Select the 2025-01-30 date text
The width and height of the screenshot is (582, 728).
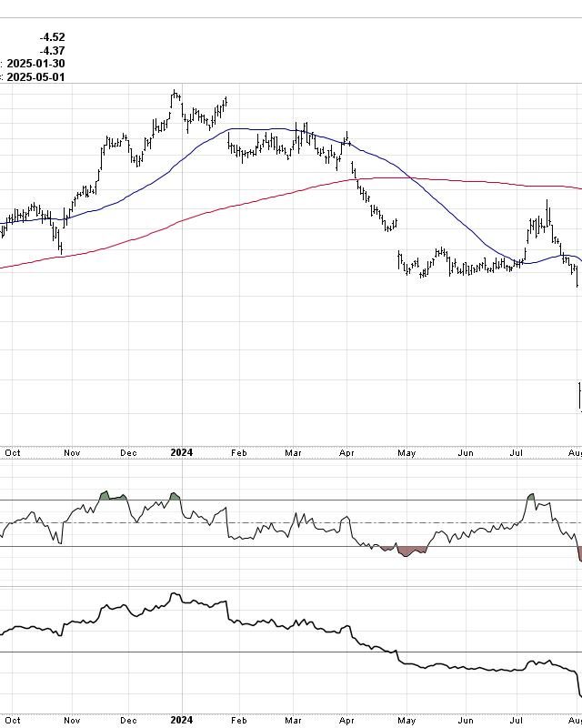pos(36,64)
